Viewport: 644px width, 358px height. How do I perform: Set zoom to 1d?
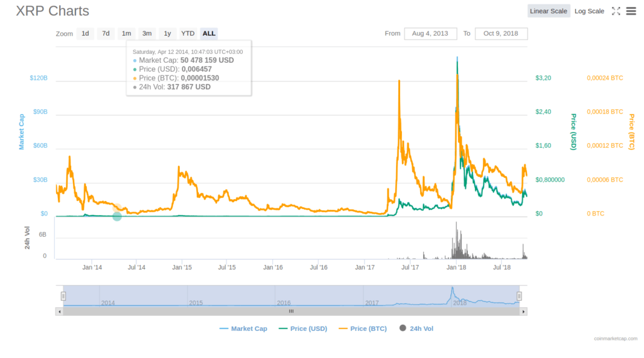[x=85, y=33]
